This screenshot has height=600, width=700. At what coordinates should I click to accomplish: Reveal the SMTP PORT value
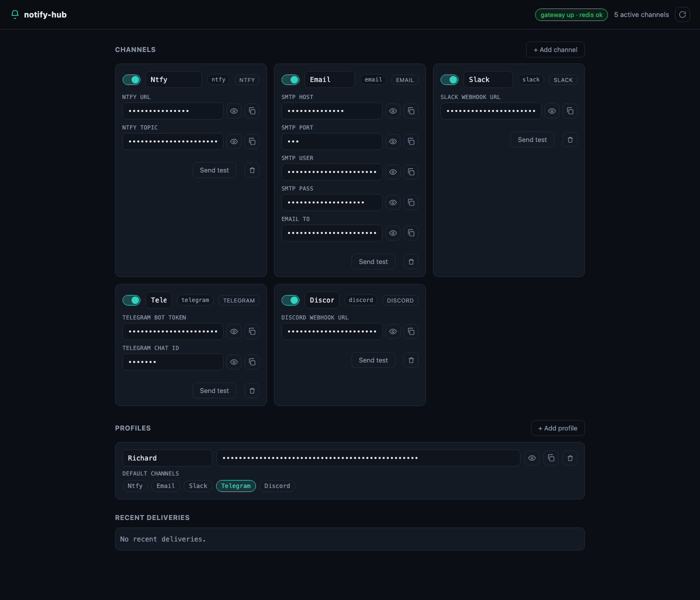tap(393, 141)
